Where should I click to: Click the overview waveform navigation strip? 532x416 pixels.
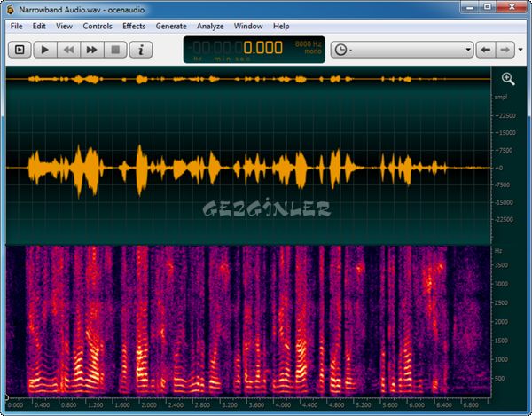click(x=248, y=79)
